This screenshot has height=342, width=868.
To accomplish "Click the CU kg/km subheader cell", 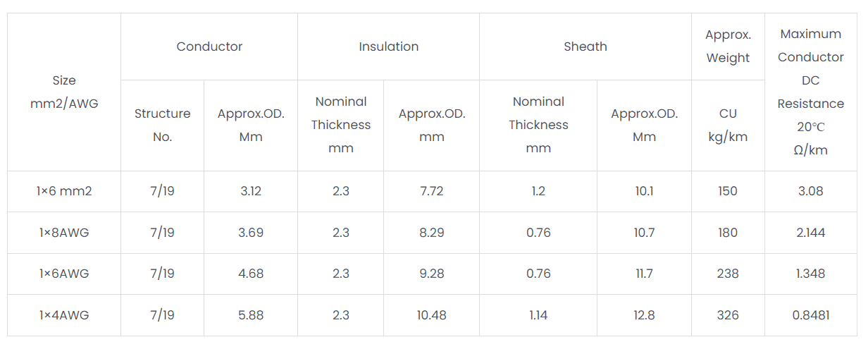I will click(x=728, y=125).
